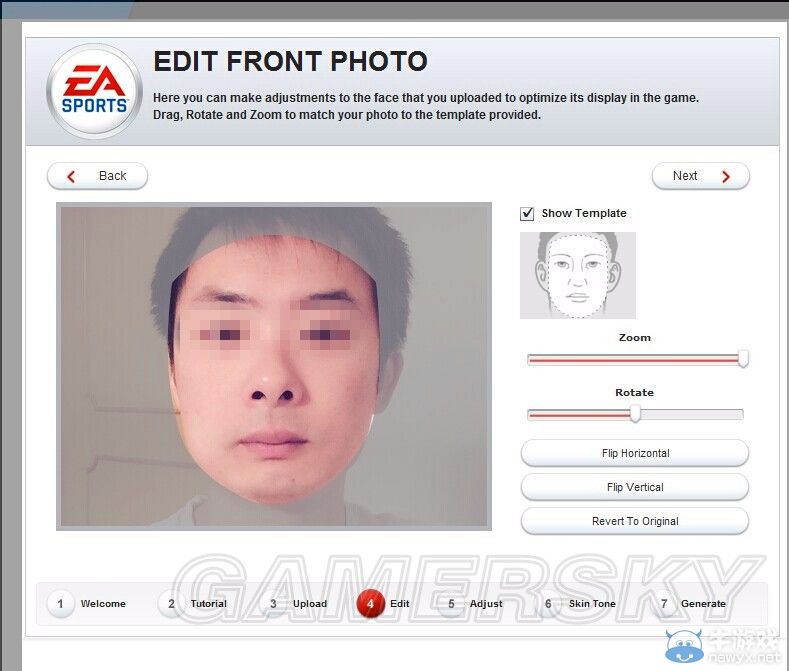Go to step 7 Generate
This screenshot has width=789, height=671.
689,604
